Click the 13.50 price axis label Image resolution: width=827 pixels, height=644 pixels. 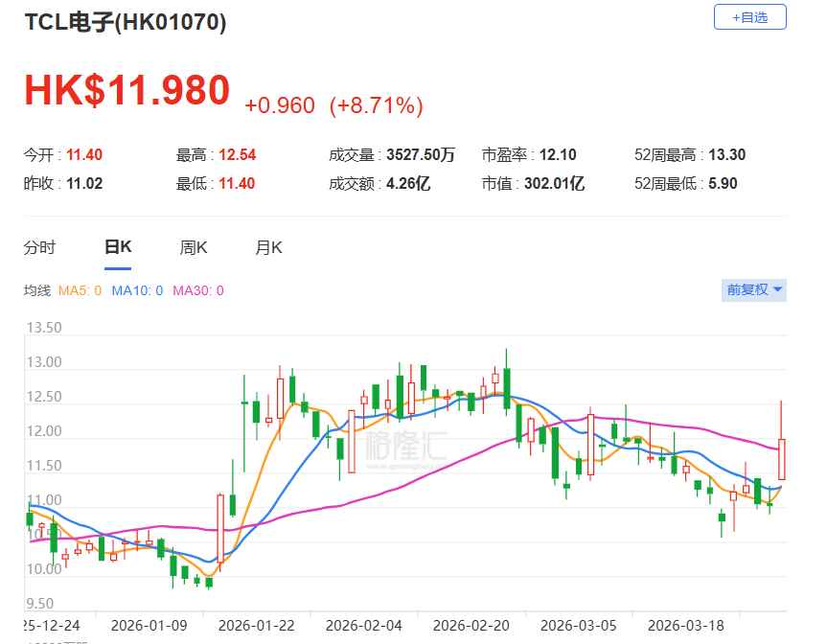pyautogui.click(x=42, y=328)
